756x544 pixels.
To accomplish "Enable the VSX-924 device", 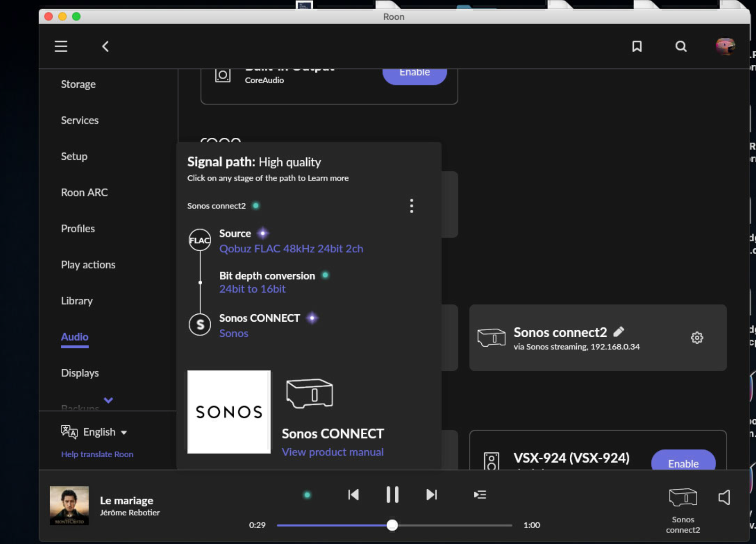I will tap(683, 461).
